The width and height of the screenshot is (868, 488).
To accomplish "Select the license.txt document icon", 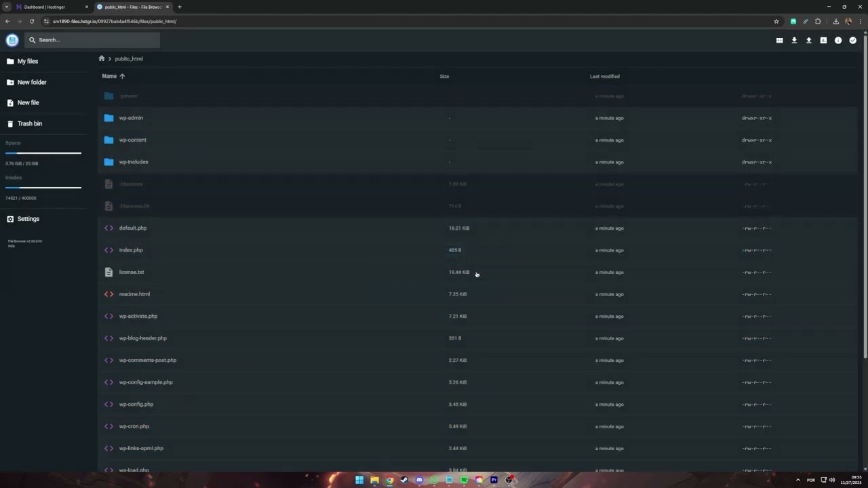I will 108,272.
